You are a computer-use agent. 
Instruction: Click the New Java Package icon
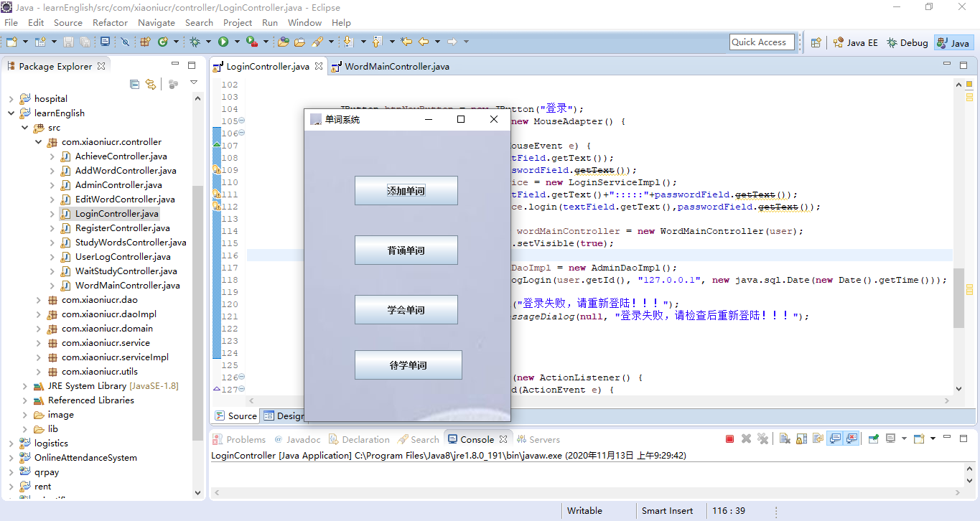pos(145,42)
